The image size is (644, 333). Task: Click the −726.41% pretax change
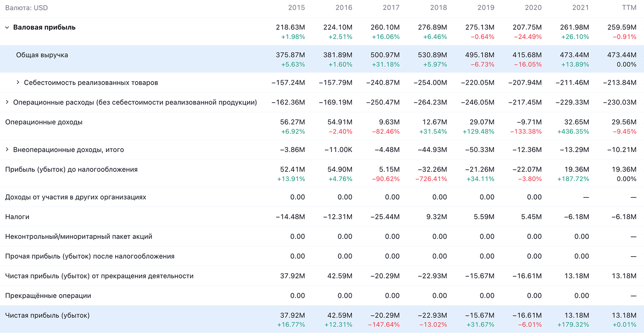(x=431, y=179)
